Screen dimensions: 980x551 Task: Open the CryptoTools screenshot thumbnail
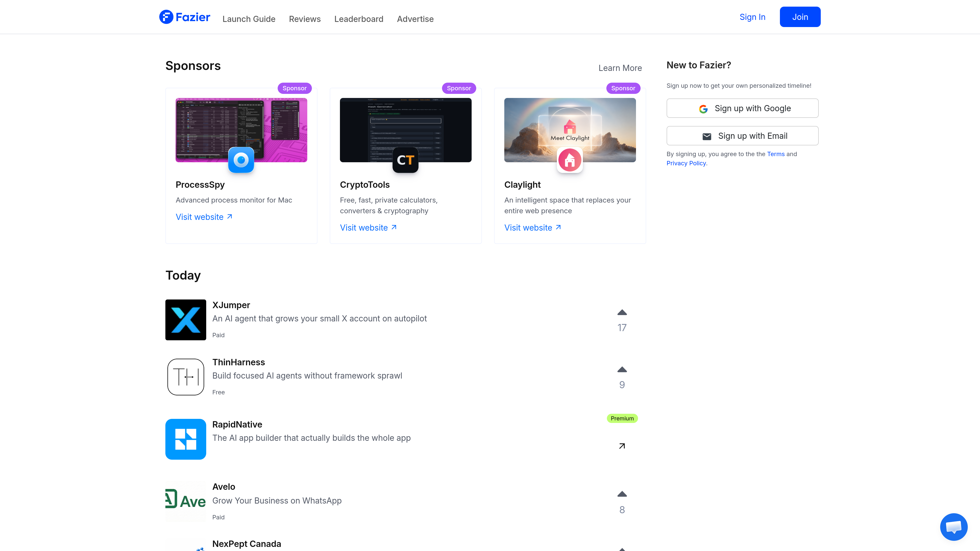(406, 130)
